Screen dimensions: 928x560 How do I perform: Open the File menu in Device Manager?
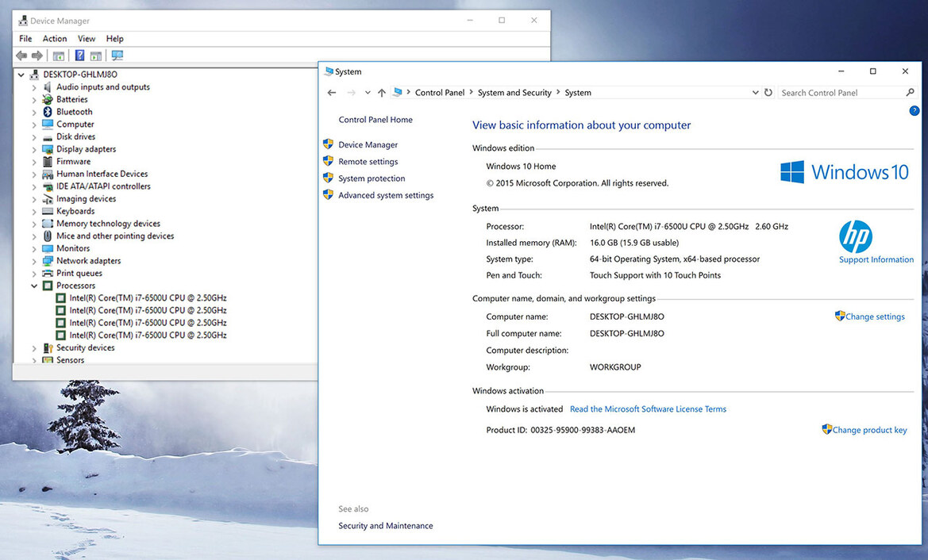pyautogui.click(x=25, y=38)
